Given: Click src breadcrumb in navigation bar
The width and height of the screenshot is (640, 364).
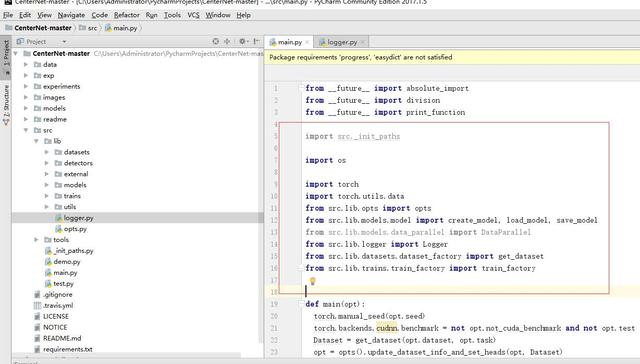Looking at the screenshot, I should tap(88, 28).
